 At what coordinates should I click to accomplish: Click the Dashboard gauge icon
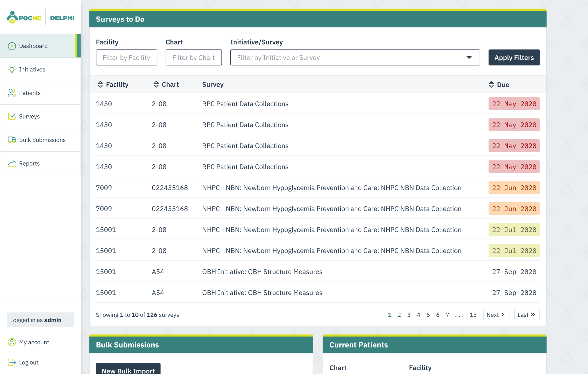[x=12, y=46]
